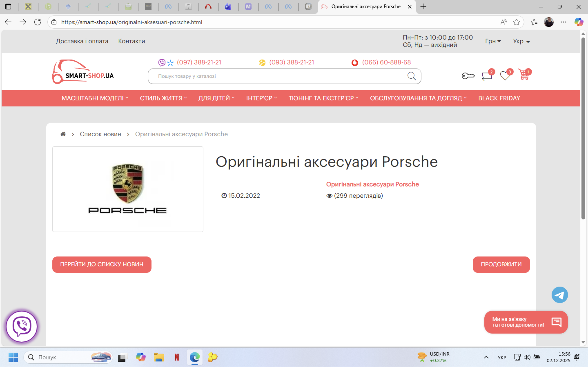
Task: Click the key login icon
Action: tap(468, 76)
